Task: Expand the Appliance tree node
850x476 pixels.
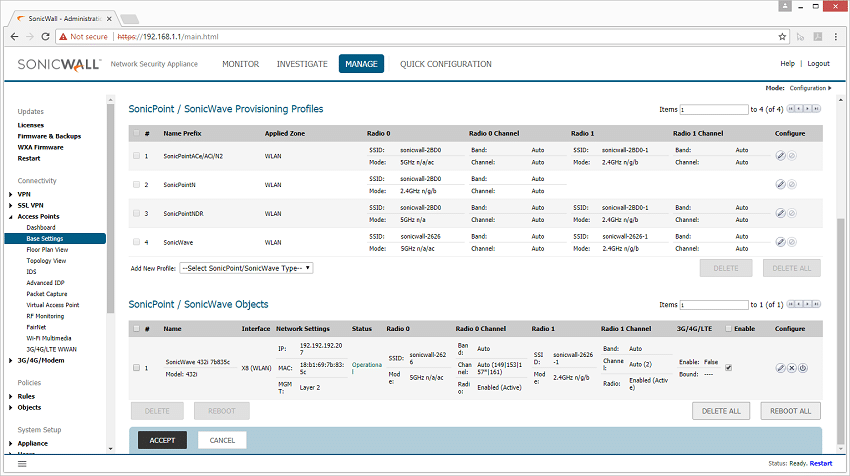Action: coord(11,443)
